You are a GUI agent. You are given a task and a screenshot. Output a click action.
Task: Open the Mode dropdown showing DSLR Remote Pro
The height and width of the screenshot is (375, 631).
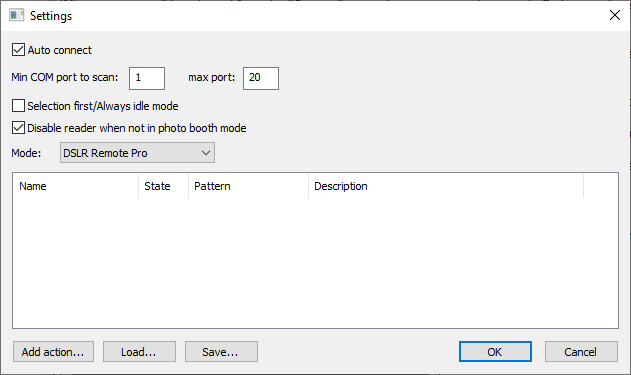coord(137,153)
